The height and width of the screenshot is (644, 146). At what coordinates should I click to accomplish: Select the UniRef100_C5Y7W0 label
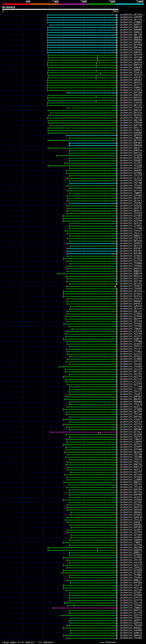click(x=131, y=326)
